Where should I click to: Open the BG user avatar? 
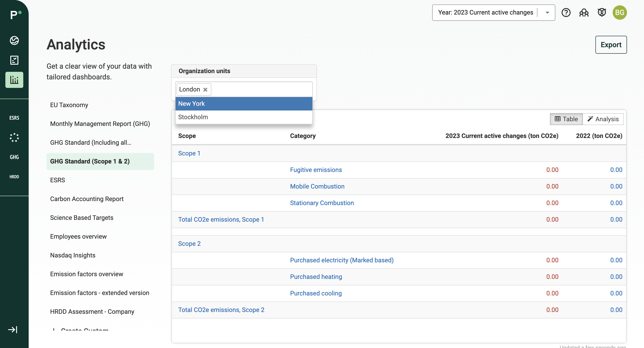620,13
